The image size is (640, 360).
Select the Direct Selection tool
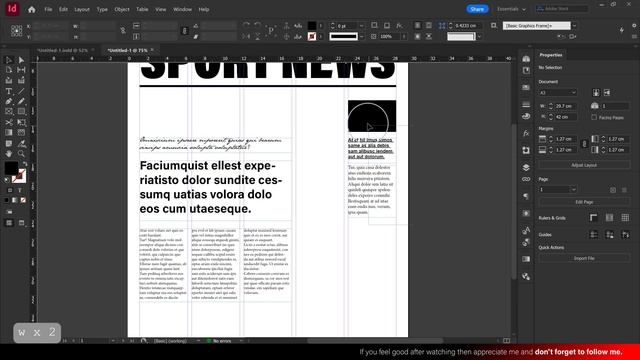click(x=21, y=60)
